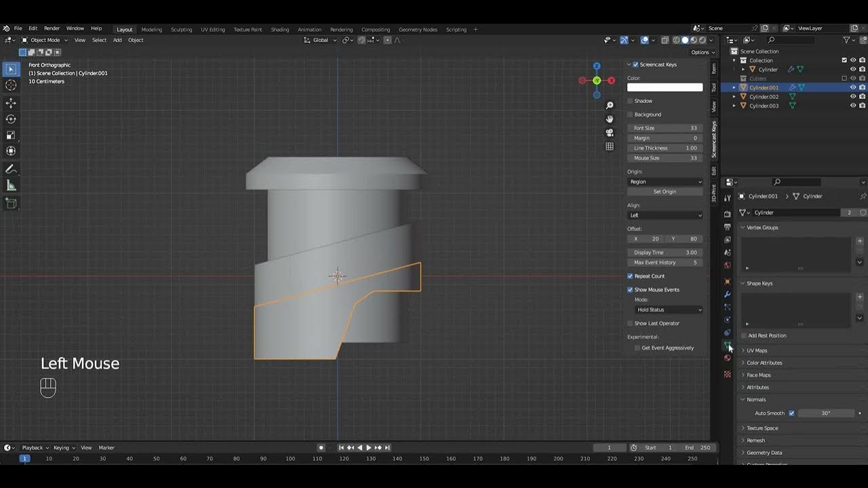This screenshot has width=868, height=488.
Task: Open the Physics properties tab icon
Action: (x=728, y=320)
